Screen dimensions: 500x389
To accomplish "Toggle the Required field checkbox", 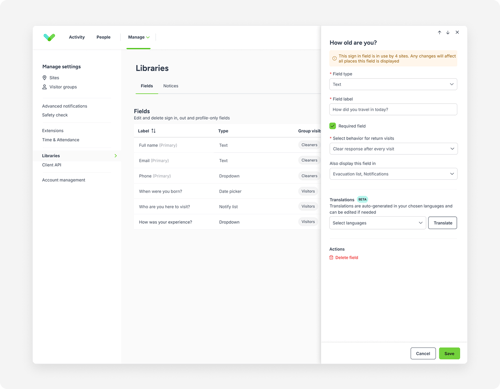I will click(333, 126).
